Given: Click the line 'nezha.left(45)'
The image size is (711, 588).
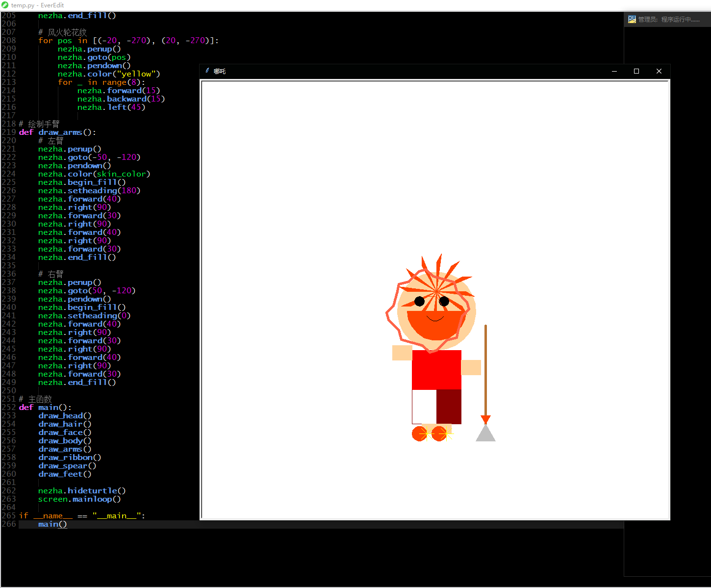Looking at the screenshot, I should (x=111, y=107).
